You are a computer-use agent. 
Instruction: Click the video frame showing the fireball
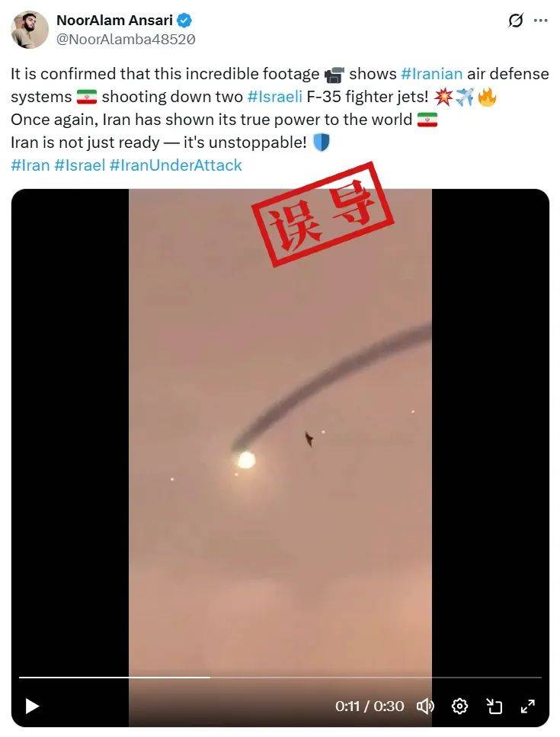pos(280,458)
